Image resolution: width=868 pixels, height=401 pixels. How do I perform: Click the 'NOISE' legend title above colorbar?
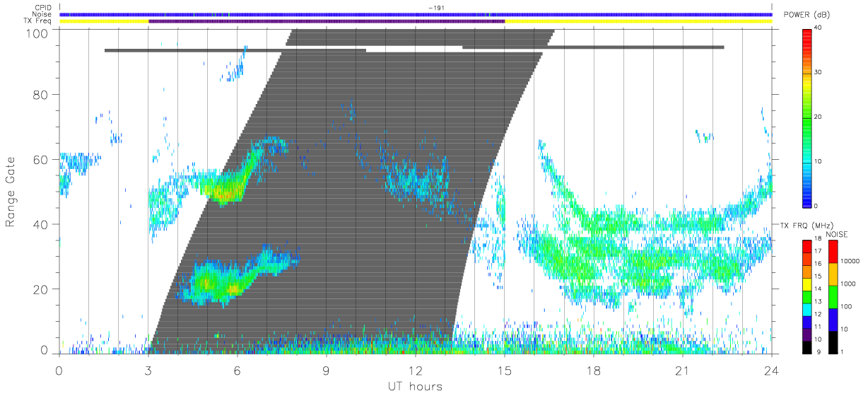click(x=838, y=233)
